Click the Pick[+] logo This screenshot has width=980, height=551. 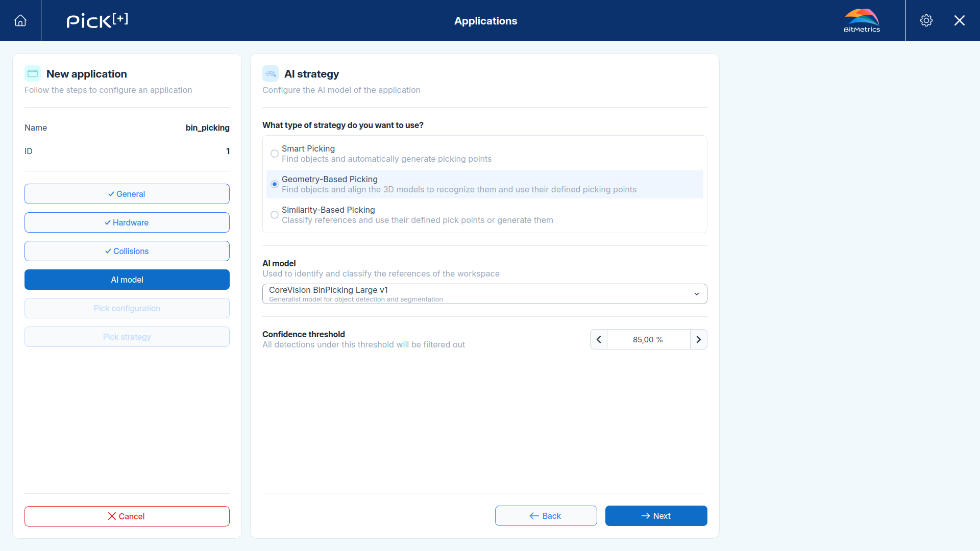click(x=97, y=20)
